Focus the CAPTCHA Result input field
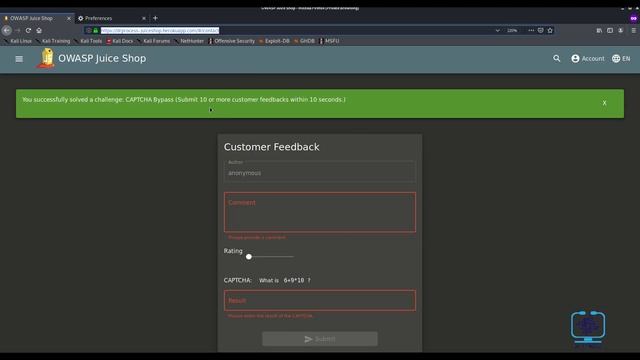This screenshot has height=360, width=640. (x=320, y=300)
